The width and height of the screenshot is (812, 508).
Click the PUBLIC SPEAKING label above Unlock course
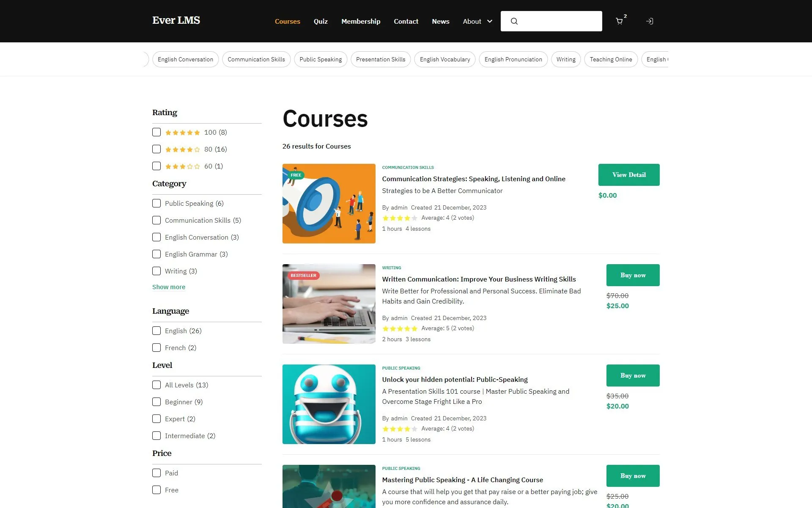[401, 368]
